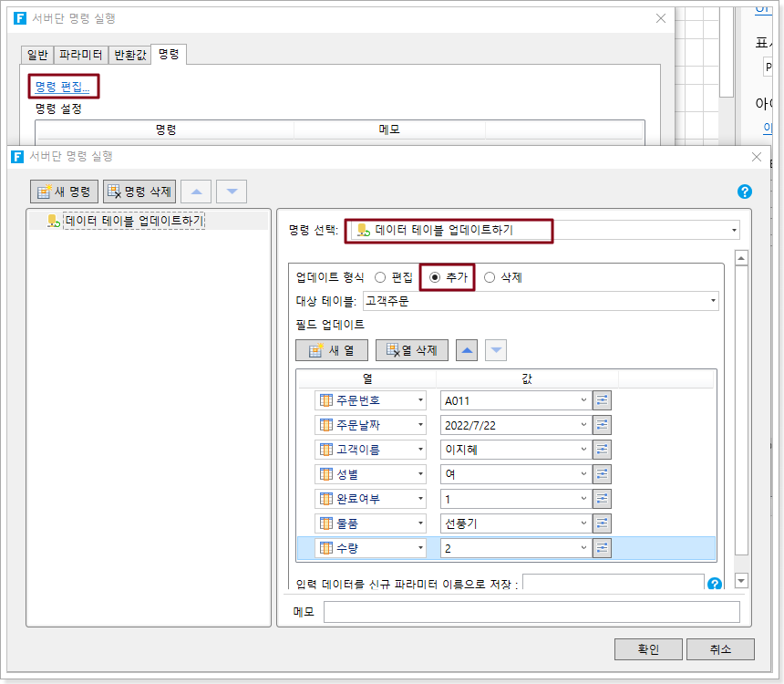Open the 명령 선택 command dropdown

coord(734,230)
